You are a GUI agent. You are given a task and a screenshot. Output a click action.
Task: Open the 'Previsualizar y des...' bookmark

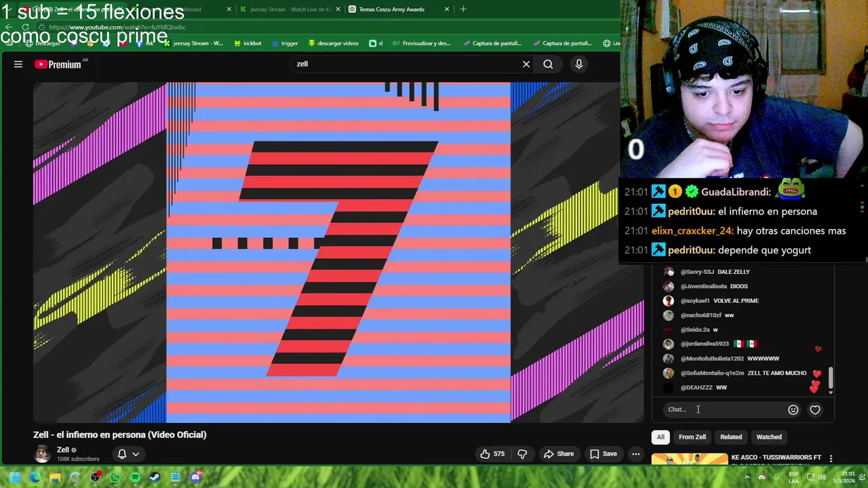tap(421, 43)
